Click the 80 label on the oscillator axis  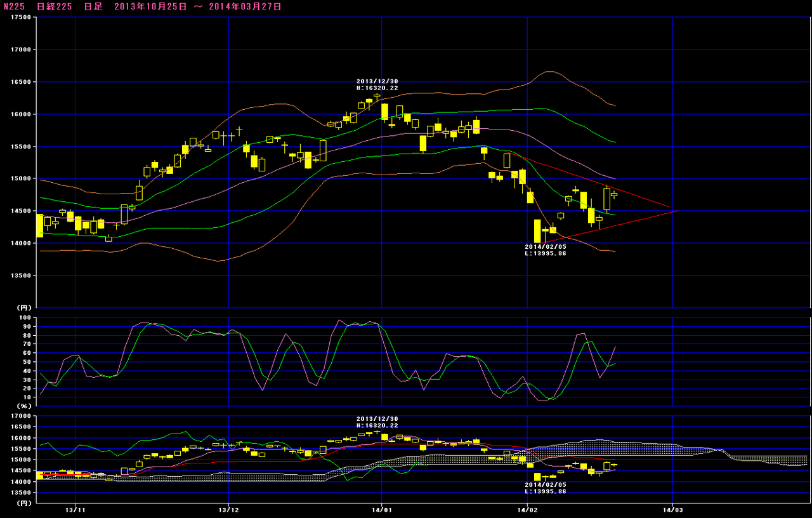pos(27,335)
